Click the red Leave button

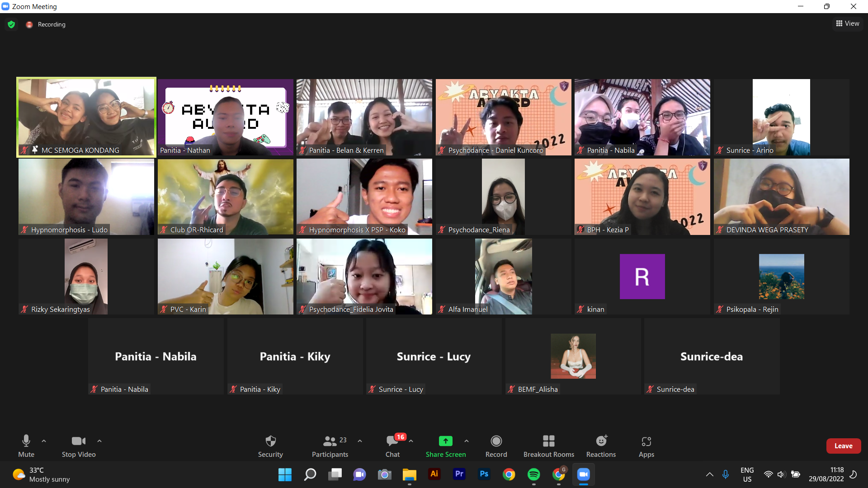[843, 446]
